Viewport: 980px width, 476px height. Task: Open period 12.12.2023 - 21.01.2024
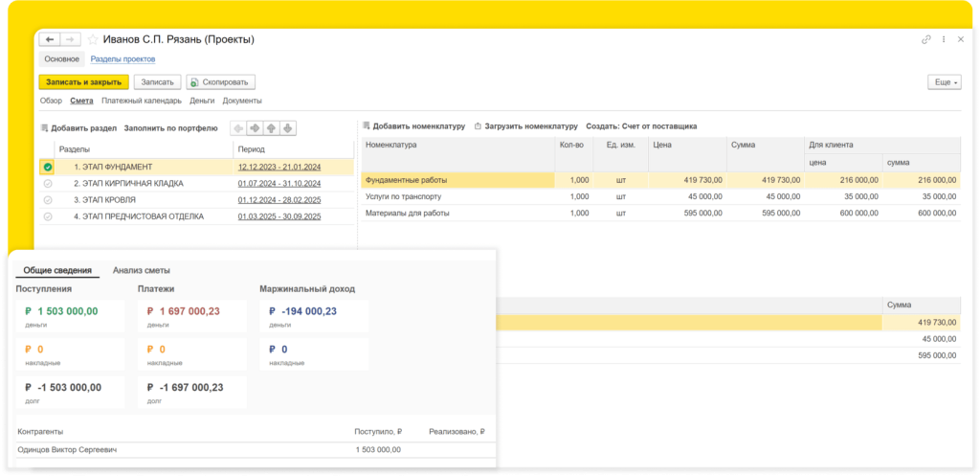[279, 167]
